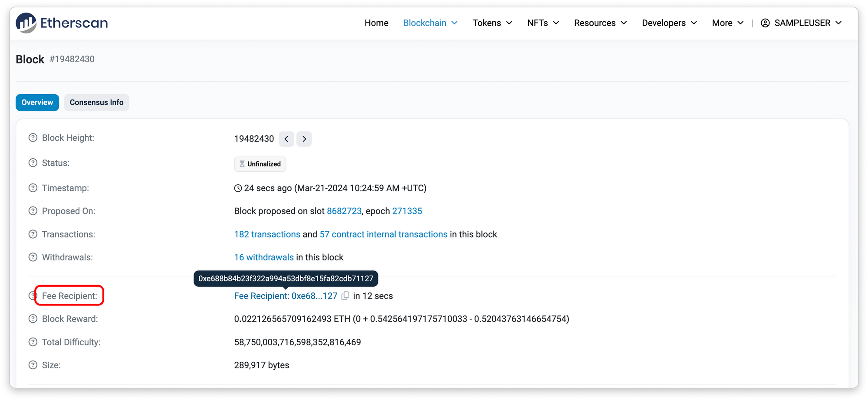Image resolution: width=868 pixels, height=400 pixels.
Task: Open slot 8682723 link
Action: click(x=344, y=211)
